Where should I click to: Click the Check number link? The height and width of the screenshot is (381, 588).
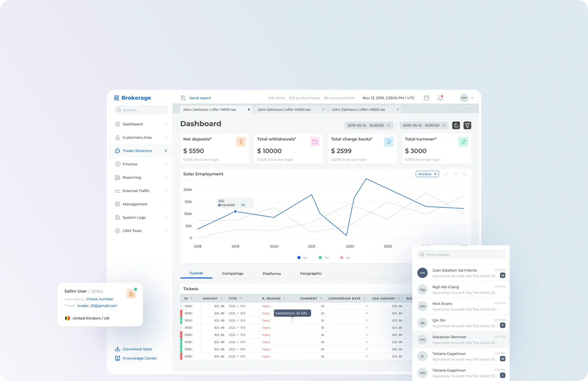(100, 299)
